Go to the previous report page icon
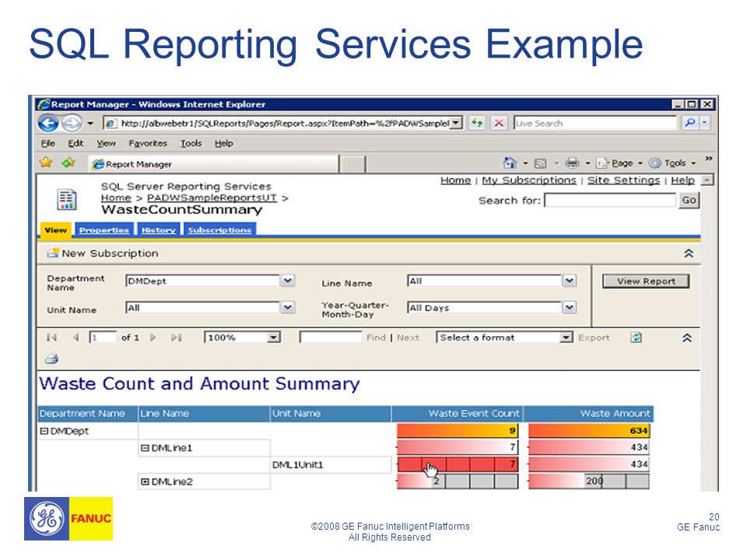 tap(75, 338)
